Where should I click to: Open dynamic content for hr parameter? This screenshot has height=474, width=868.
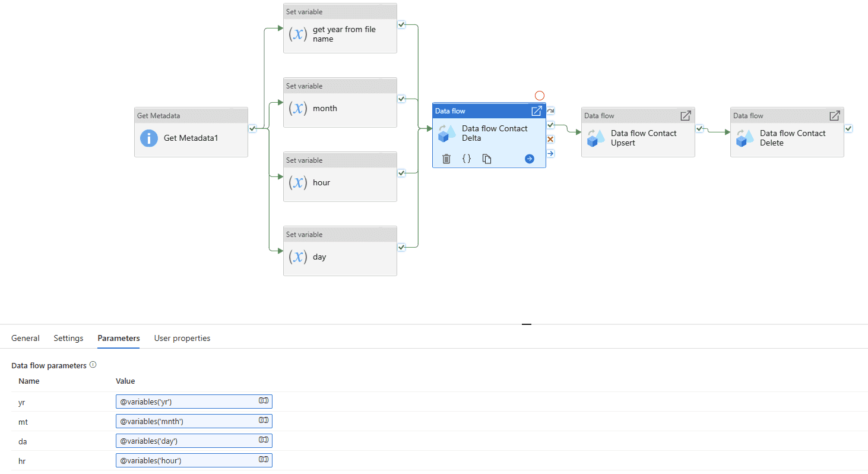point(264,460)
